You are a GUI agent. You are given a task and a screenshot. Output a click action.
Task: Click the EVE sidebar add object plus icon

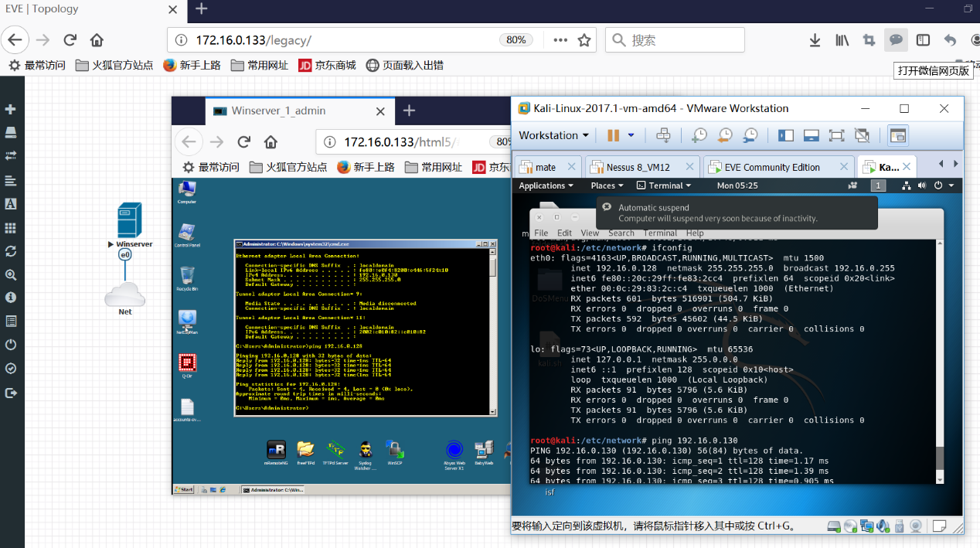[11, 109]
